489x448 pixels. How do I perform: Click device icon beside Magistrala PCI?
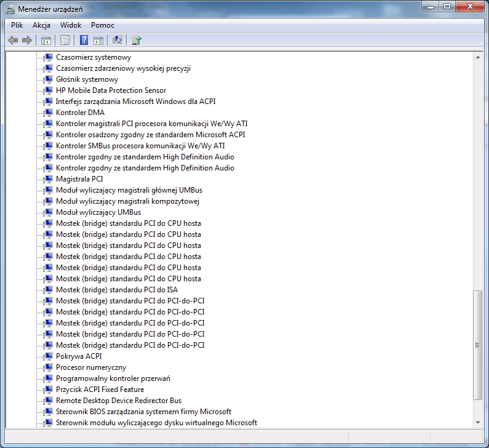click(49, 179)
